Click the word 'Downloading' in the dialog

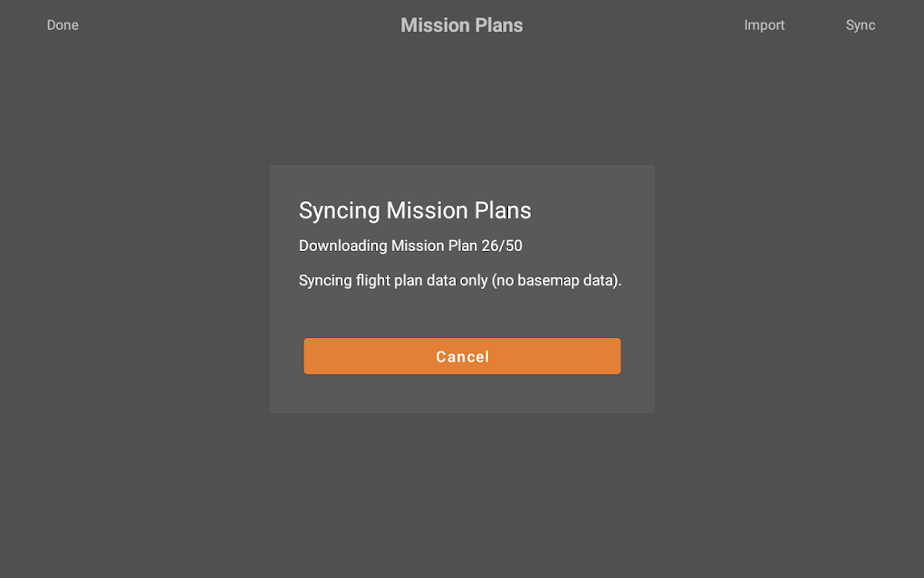pyautogui.click(x=342, y=246)
